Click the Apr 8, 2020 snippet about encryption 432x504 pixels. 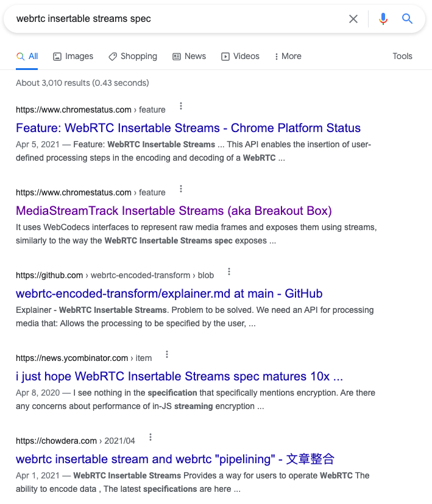tap(196, 399)
